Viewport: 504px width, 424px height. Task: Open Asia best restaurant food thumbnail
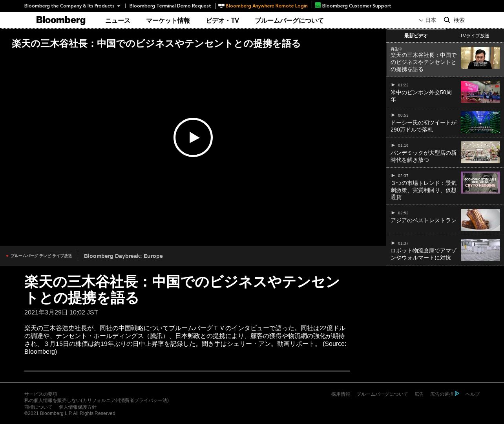480,220
